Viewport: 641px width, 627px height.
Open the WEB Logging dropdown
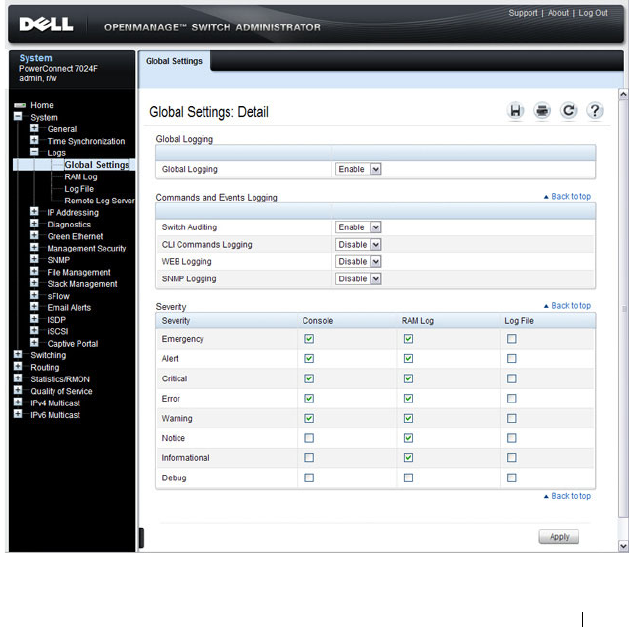[x=358, y=262]
